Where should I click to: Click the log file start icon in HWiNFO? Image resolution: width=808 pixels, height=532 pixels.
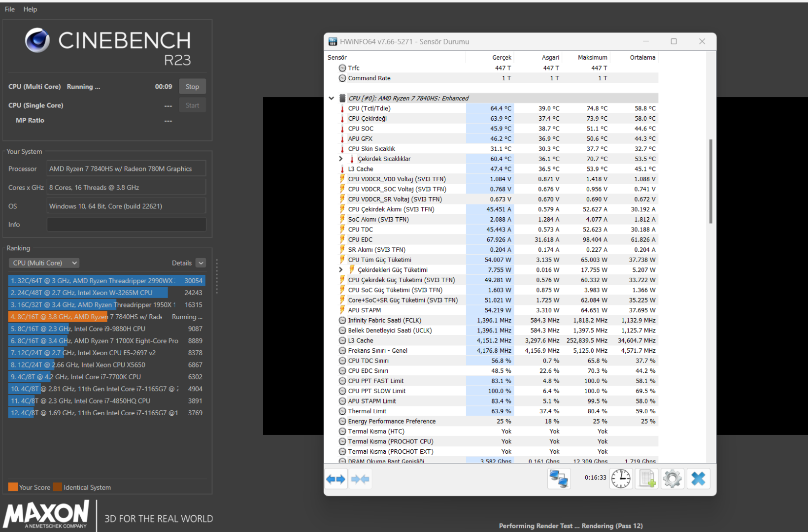pyautogui.click(x=647, y=478)
